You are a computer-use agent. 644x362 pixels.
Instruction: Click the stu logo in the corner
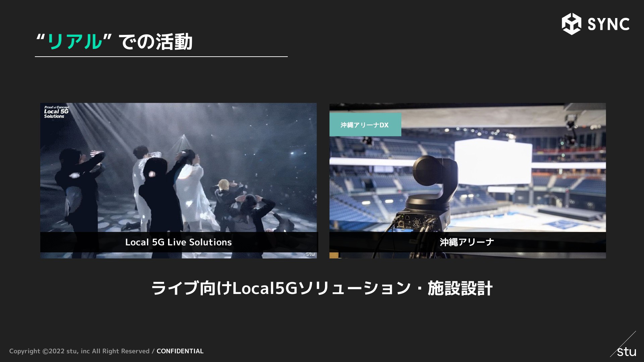point(623,345)
